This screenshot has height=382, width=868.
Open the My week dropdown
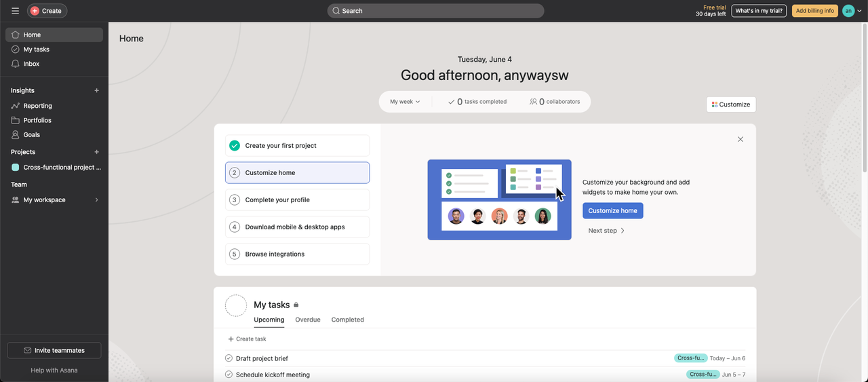click(405, 102)
